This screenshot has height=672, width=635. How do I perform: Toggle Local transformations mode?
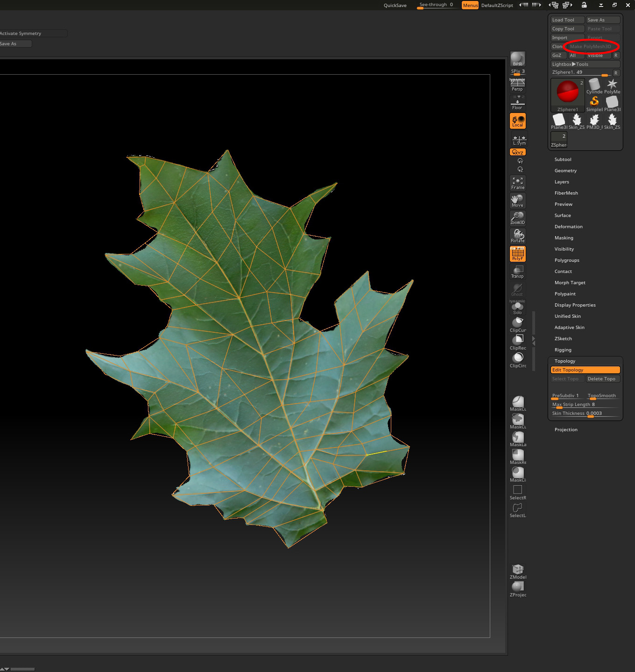pyautogui.click(x=517, y=121)
